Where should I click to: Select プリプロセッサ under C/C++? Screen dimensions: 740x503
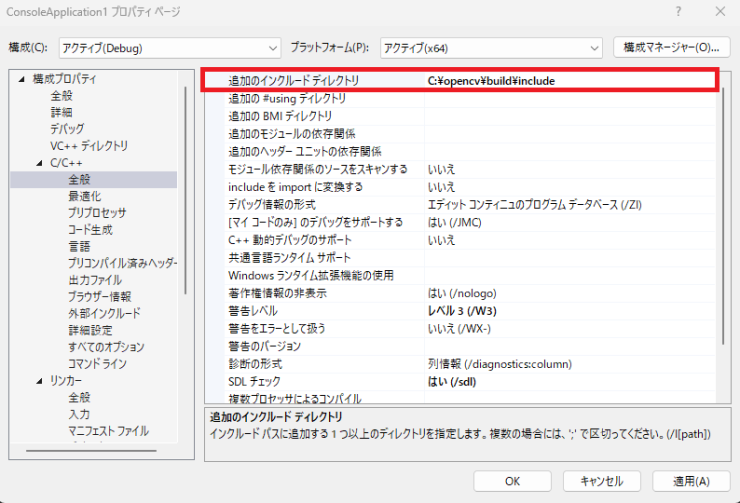tap(97, 213)
